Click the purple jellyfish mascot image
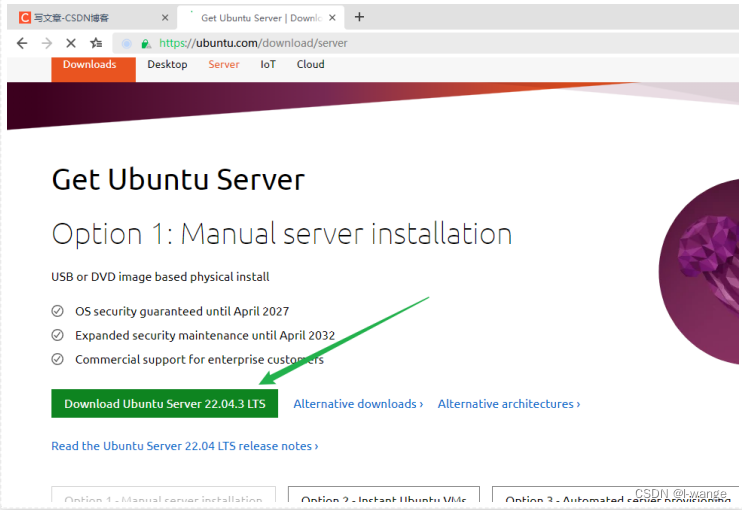Image resolution: width=742 pixels, height=510 pixels. [699, 272]
